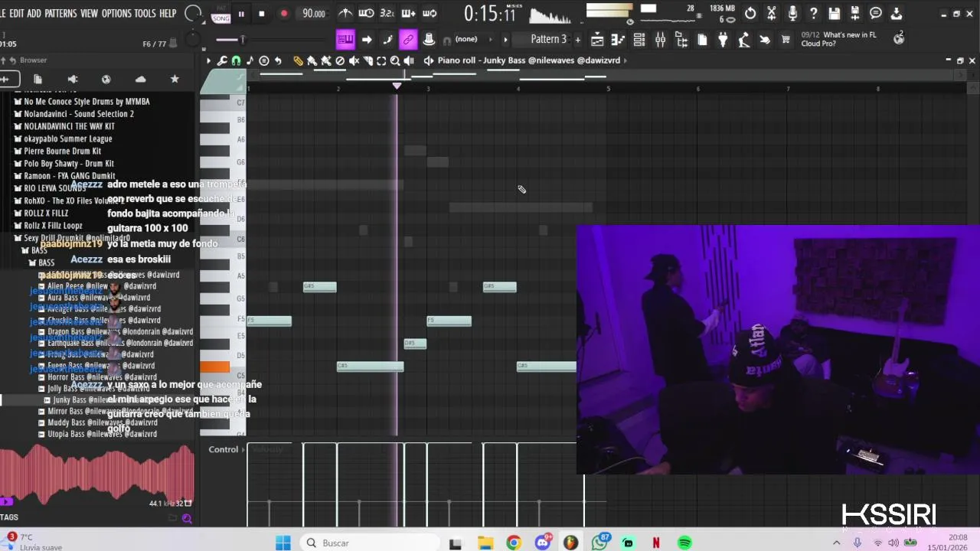Open the piano roll menu arrow
Viewport: 980px width, 551px height.
click(x=208, y=60)
